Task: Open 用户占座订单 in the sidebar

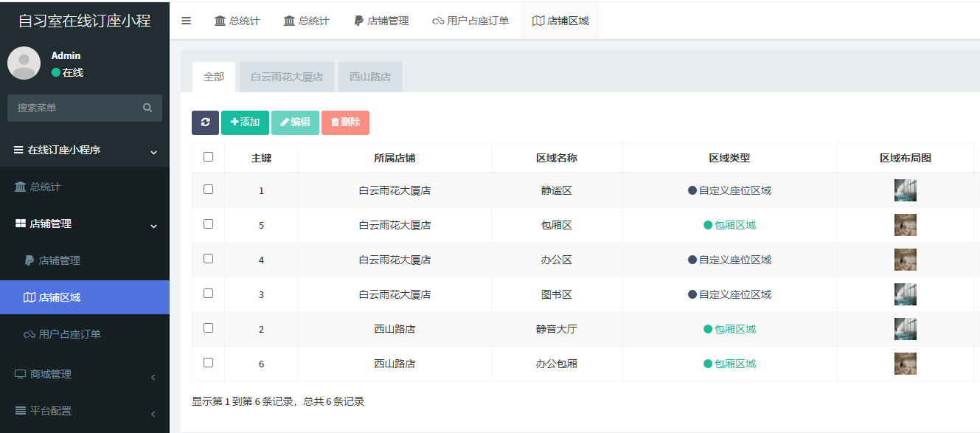Action: [x=69, y=334]
